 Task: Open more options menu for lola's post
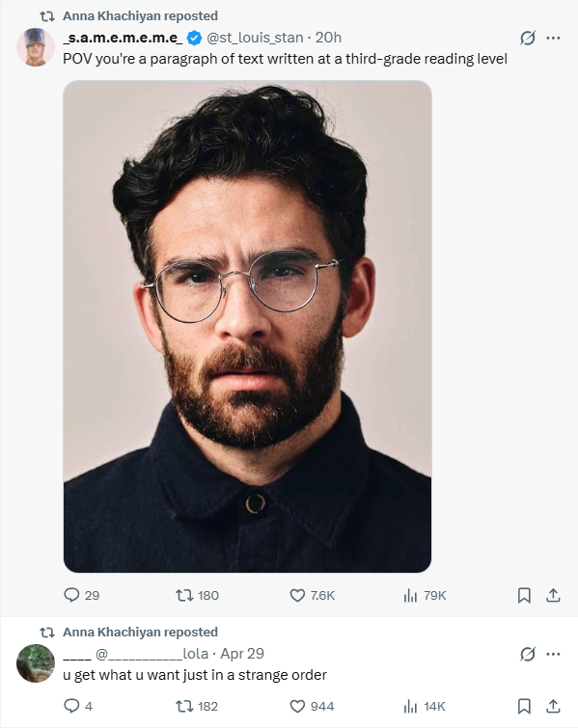pyautogui.click(x=553, y=654)
